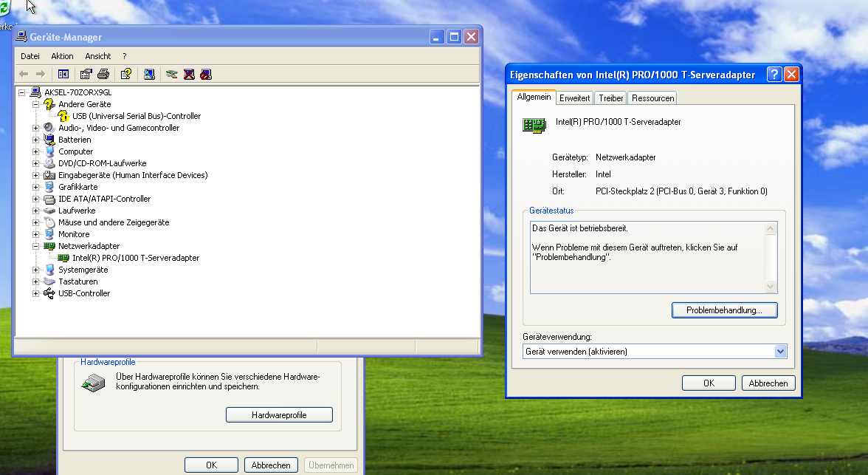Open Properties via the toolbar icon
The image size is (868, 475).
(86, 75)
